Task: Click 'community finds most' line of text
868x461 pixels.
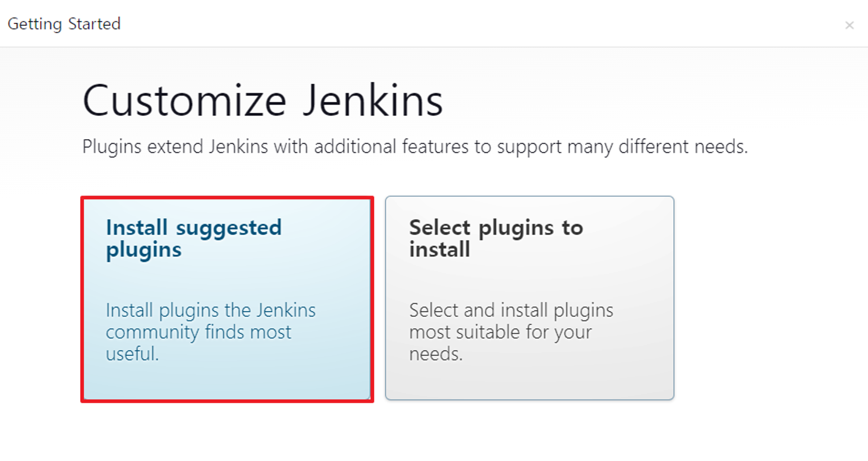Action: coord(198,332)
